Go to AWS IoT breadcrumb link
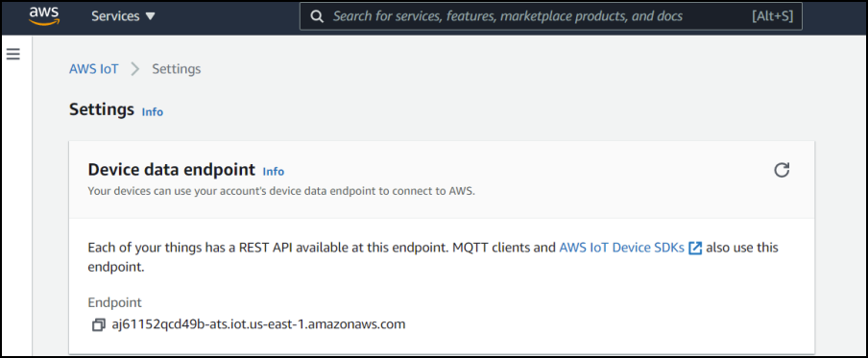 point(93,69)
